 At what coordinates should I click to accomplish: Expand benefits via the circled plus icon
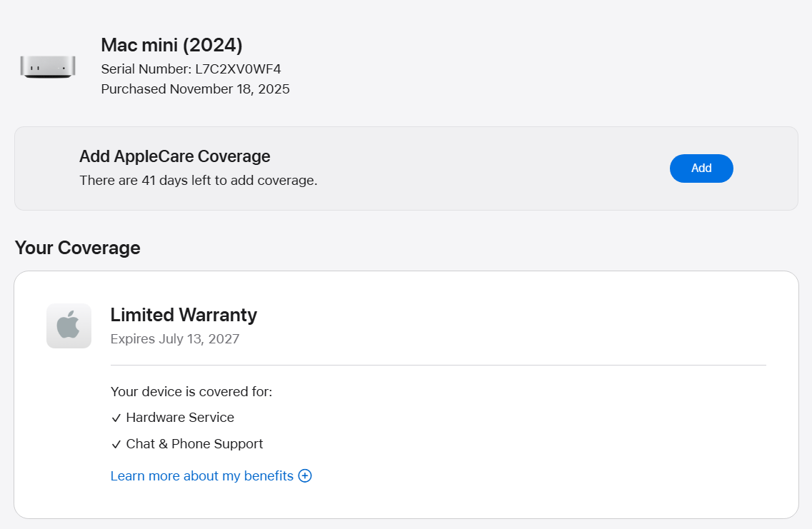[x=305, y=475]
